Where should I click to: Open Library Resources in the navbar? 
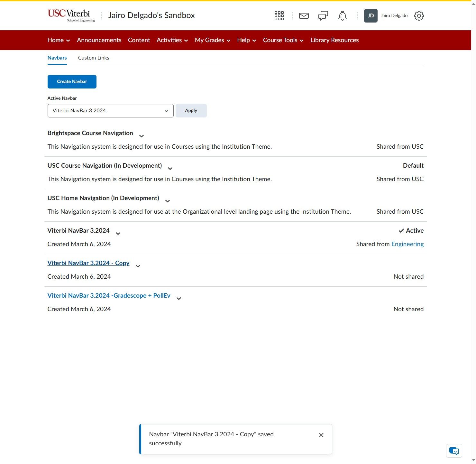click(x=334, y=40)
